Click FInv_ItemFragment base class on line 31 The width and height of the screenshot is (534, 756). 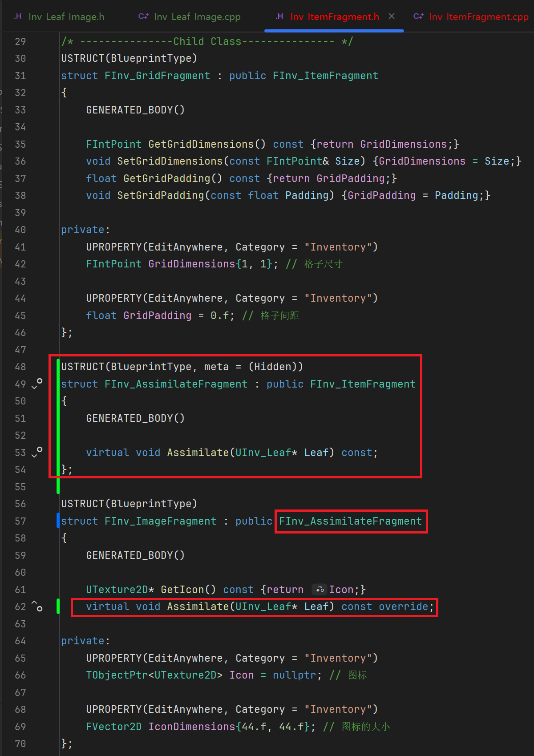(x=325, y=76)
